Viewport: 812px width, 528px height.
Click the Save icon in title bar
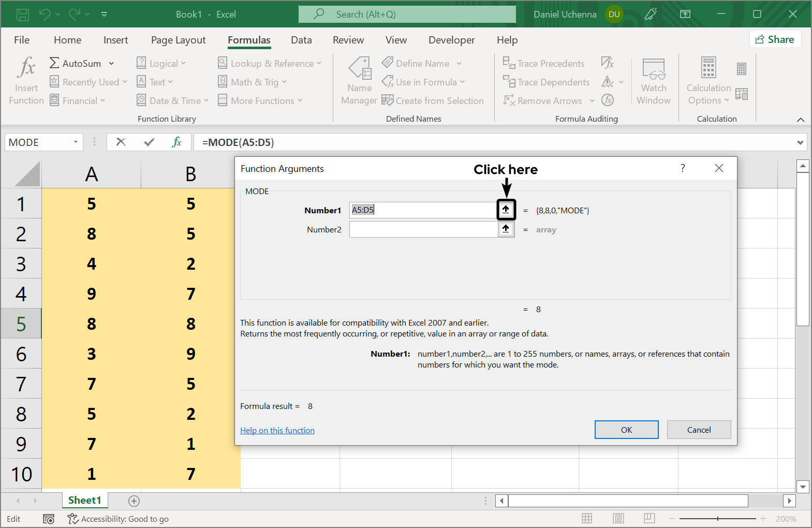pyautogui.click(x=23, y=14)
